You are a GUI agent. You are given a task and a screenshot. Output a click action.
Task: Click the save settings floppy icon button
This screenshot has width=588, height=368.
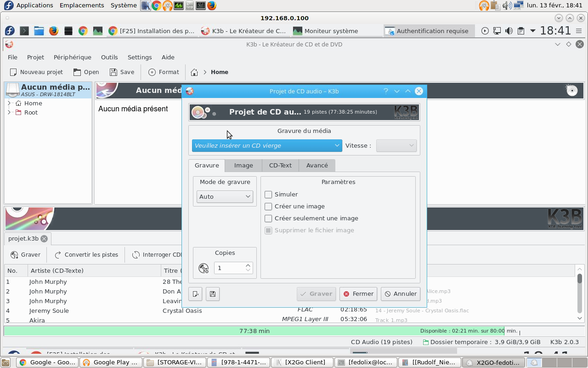pos(212,294)
